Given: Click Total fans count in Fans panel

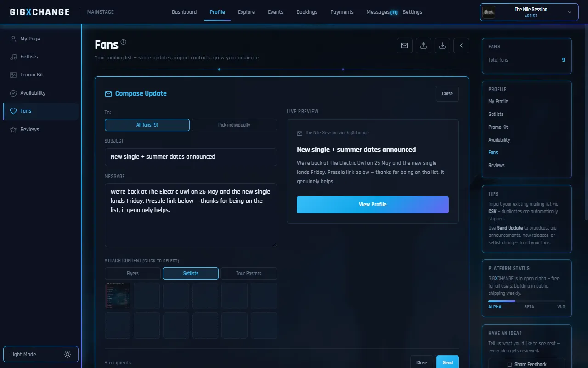Looking at the screenshot, I should coord(564,60).
